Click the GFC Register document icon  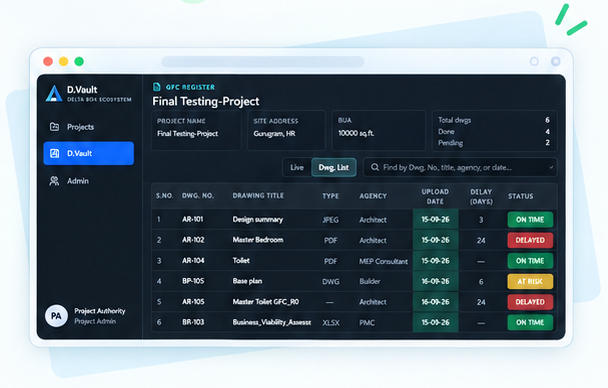(157, 87)
